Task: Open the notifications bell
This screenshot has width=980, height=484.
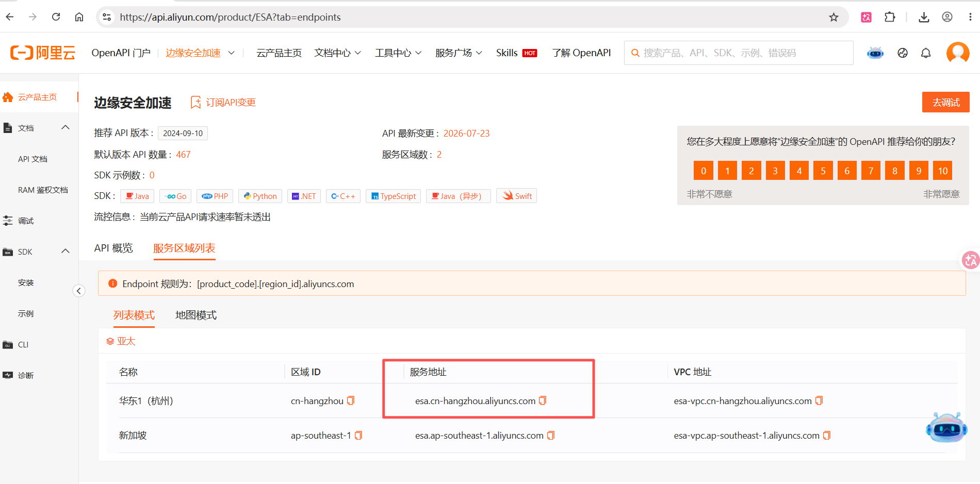Action: pyautogui.click(x=926, y=53)
